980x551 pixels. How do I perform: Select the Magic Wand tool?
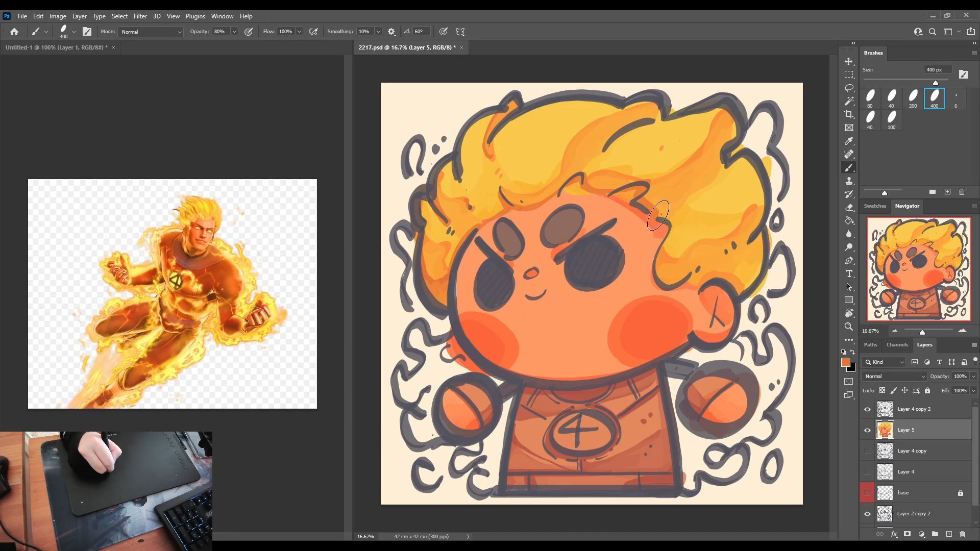click(x=849, y=101)
